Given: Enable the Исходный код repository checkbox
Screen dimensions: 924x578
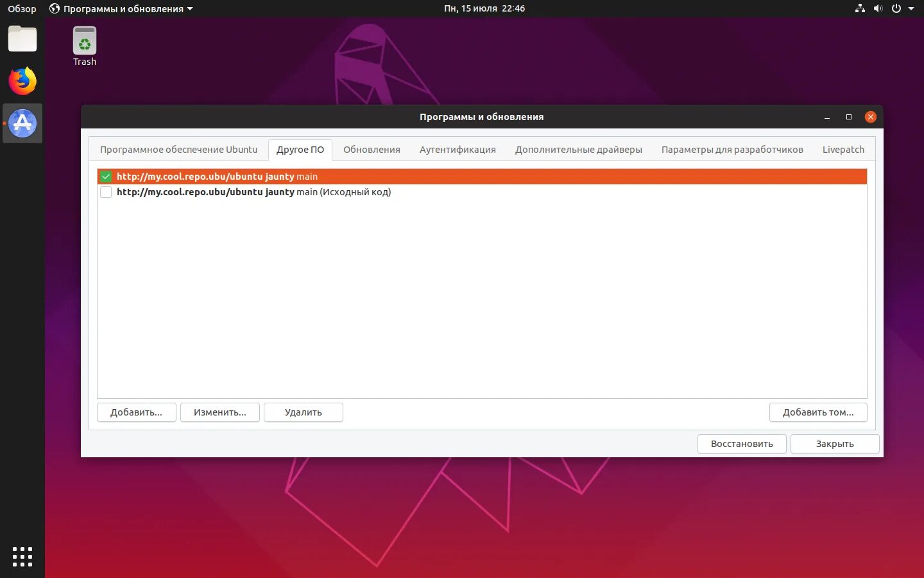Looking at the screenshot, I should click(x=106, y=192).
